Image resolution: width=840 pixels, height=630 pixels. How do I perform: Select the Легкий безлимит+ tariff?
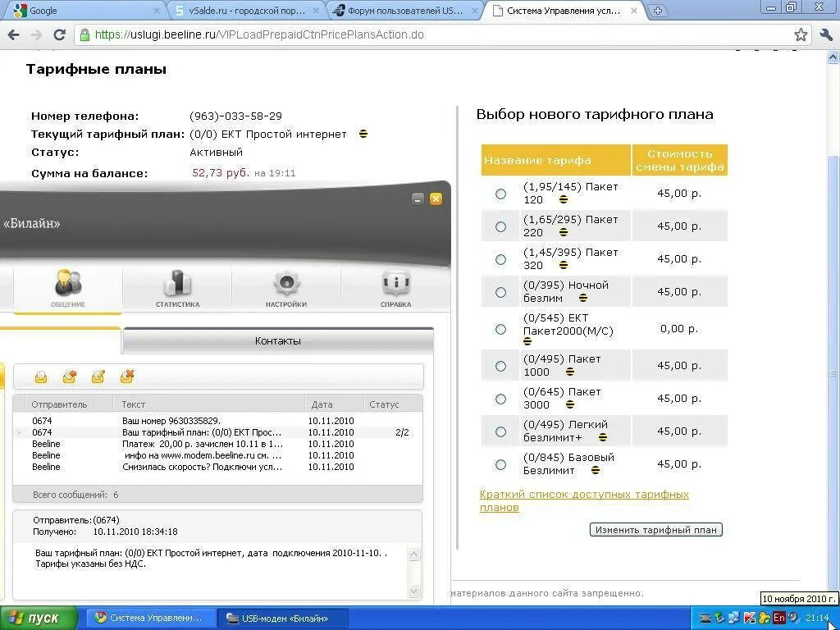click(500, 431)
